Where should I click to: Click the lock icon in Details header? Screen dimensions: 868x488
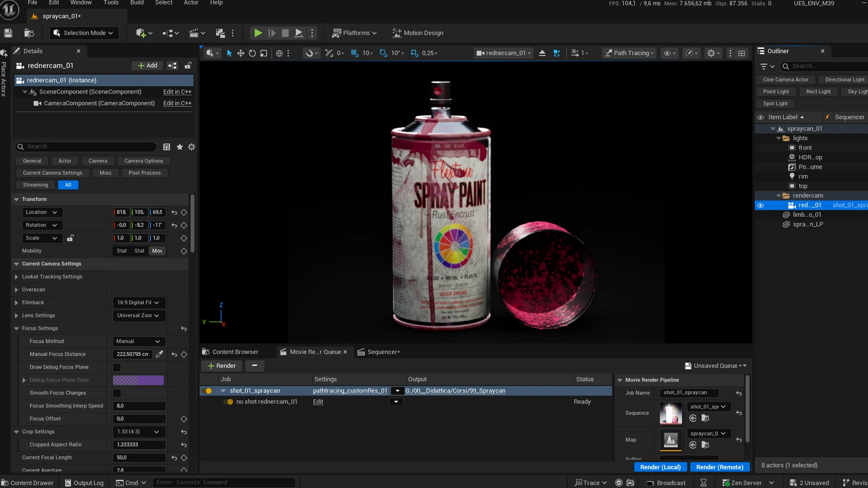click(x=188, y=66)
